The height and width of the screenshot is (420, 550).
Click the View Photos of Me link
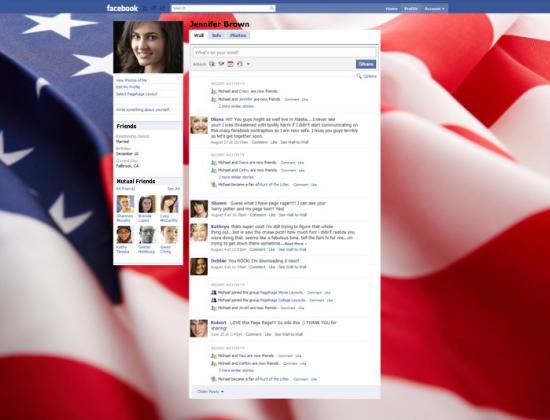click(x=132, y=80)
